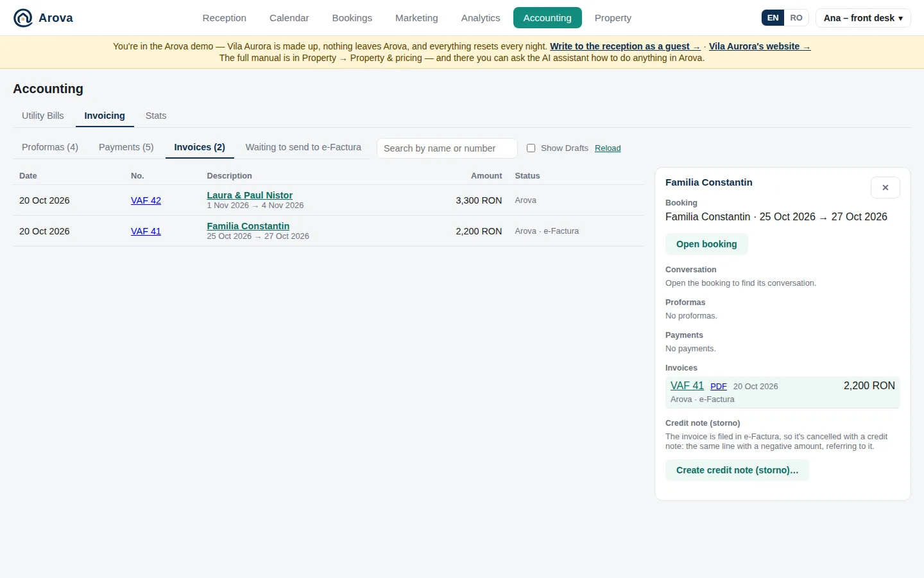Screen dimensions: 924x578
Task: Open the Ana – front desk dropdown
Action: (863, 18)
